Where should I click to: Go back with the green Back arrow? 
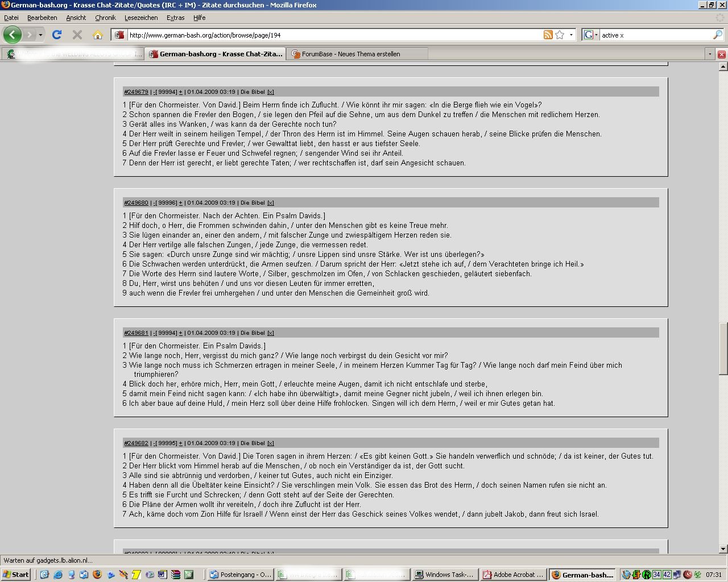[13, 35]
